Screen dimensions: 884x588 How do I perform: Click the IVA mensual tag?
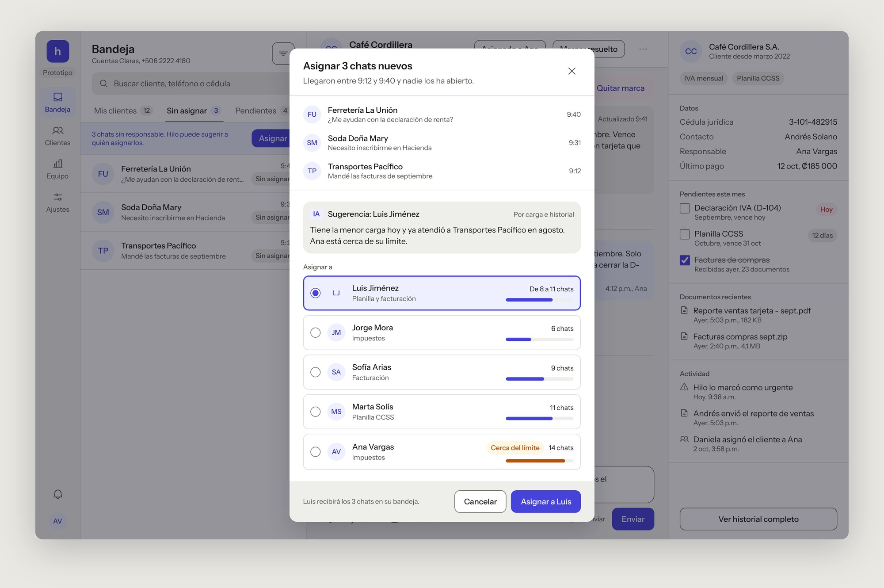click(704, 78)
